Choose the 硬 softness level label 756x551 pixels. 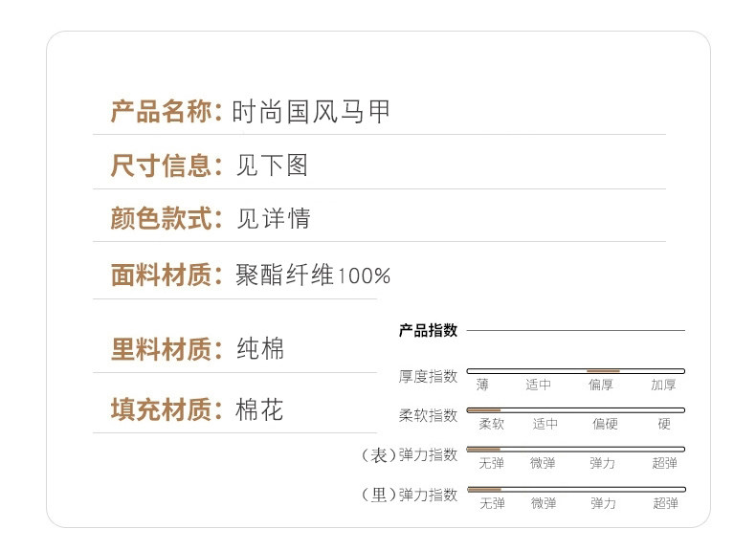coord(664,424)
